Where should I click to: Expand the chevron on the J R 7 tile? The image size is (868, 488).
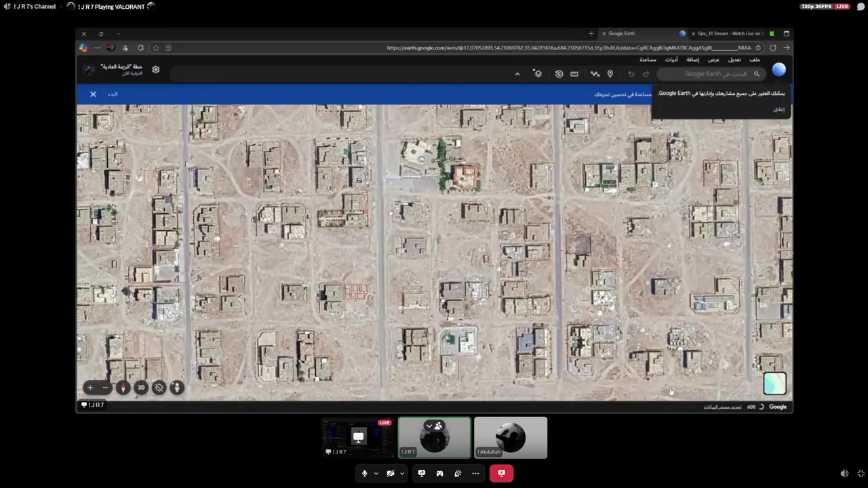[x=429, y=426]
